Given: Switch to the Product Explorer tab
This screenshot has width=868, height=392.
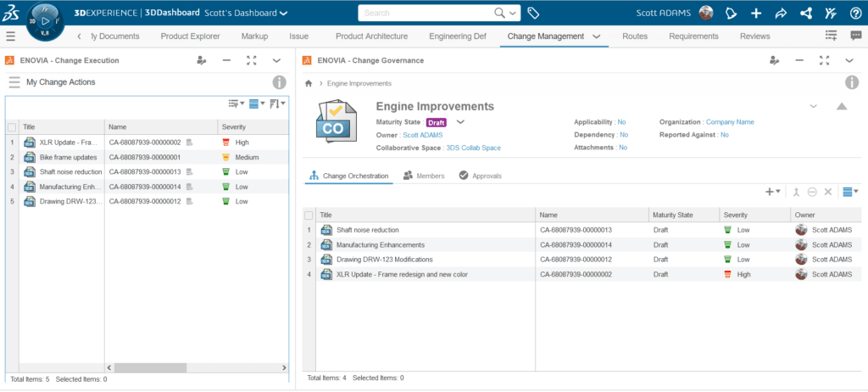Looking at the screenshot, I should pos(191,36).
